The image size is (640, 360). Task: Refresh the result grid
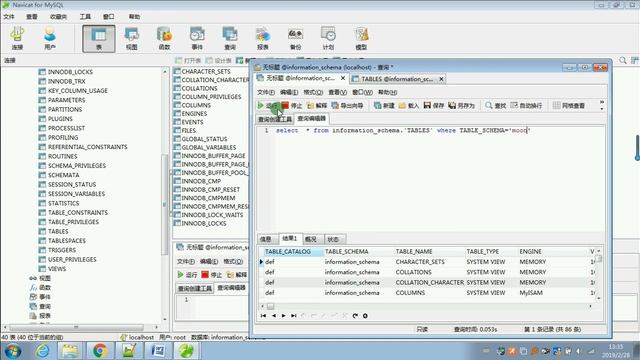pos(355,316)
